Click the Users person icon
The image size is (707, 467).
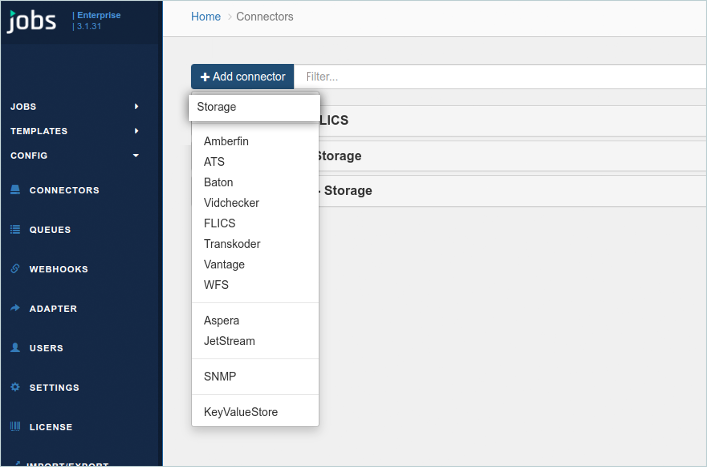pos(15,348)
